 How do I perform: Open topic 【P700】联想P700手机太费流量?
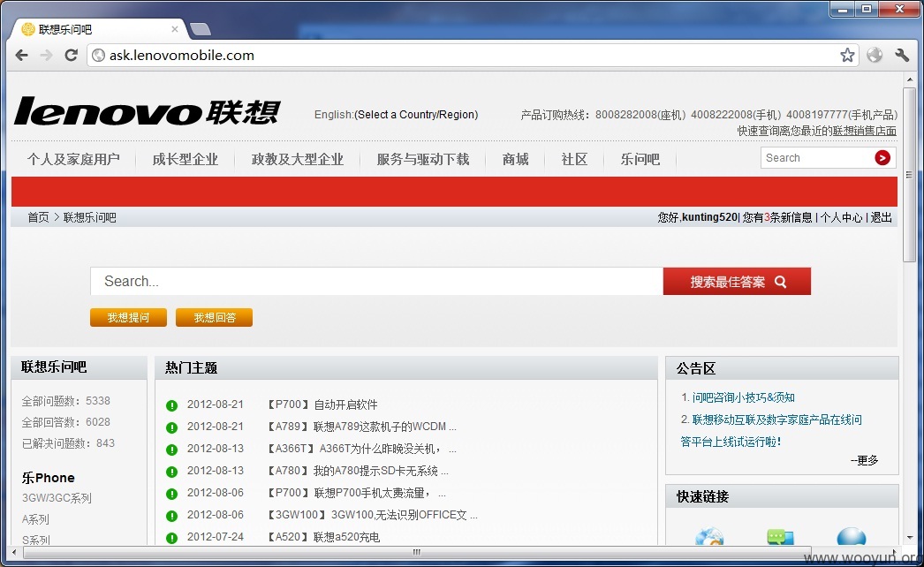click(356, 493)
